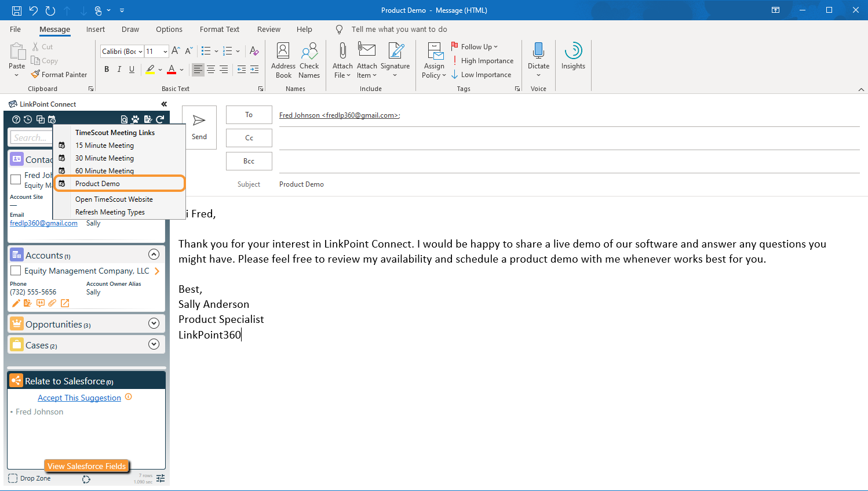Open the font name dropdown
This screenshot has width=868, height=491.
[140, 52]
